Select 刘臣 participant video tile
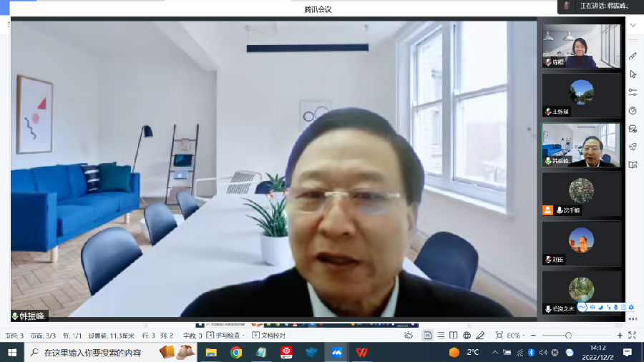The width and height of the screenshot is (644, 362). (x=581, y=243)
